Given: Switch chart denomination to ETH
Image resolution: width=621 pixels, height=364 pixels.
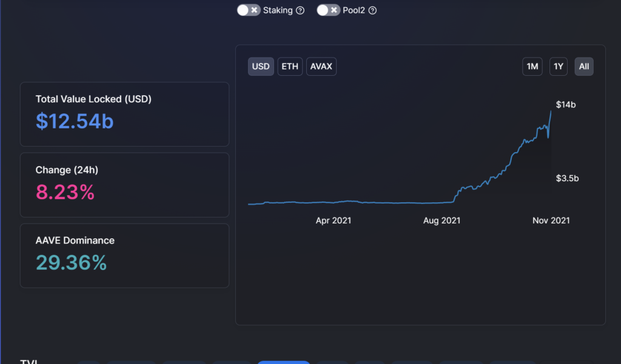Looking at the screenshot, I should coord(290,67).
